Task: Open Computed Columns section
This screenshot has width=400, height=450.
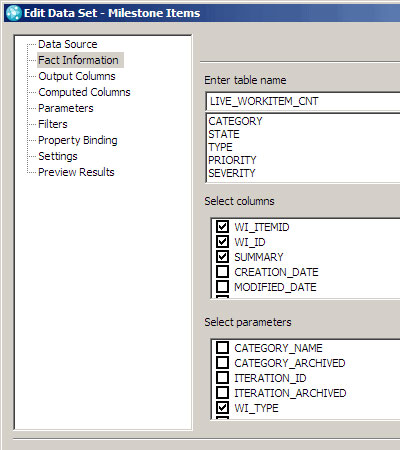Action: (84, 92)
